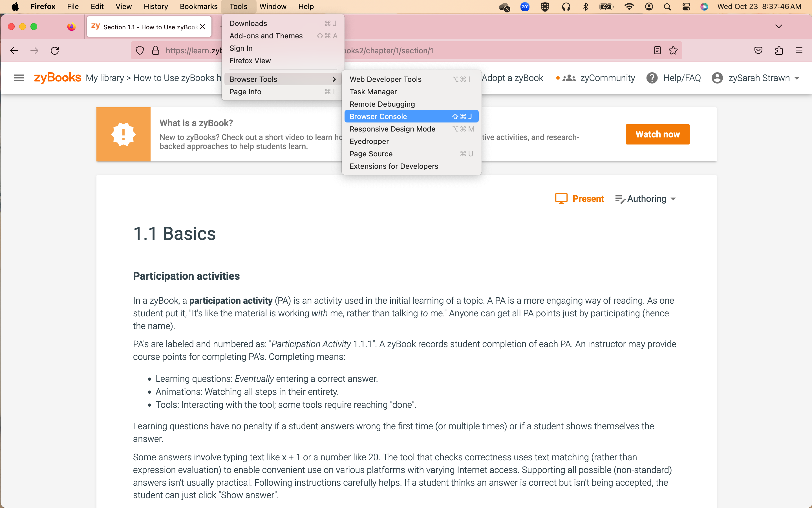
Task: Expand the Authoring dropdown
Action: 673,199
